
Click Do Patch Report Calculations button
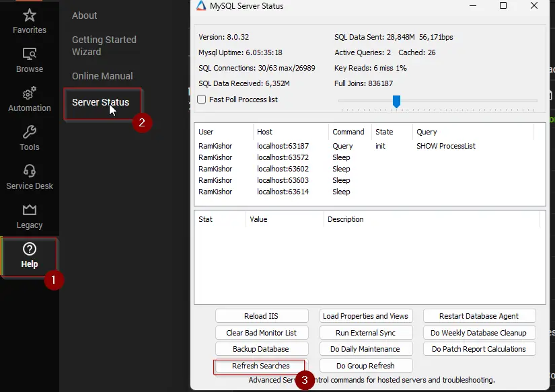click(479, 349)
